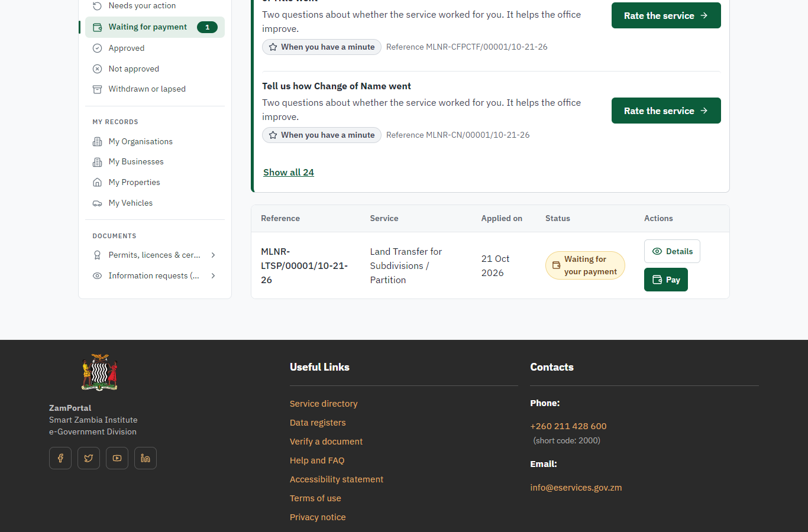The width and height of the screenshot is (808, 532).
Task: Click the cross icon beside Not approved
Action: pyautogui.click(x=98, y=69)
